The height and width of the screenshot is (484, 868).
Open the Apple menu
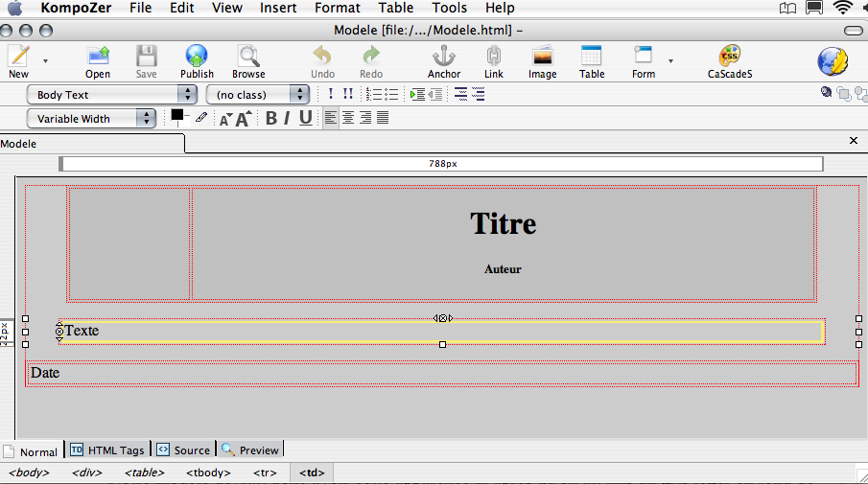(x=15, y=8)
